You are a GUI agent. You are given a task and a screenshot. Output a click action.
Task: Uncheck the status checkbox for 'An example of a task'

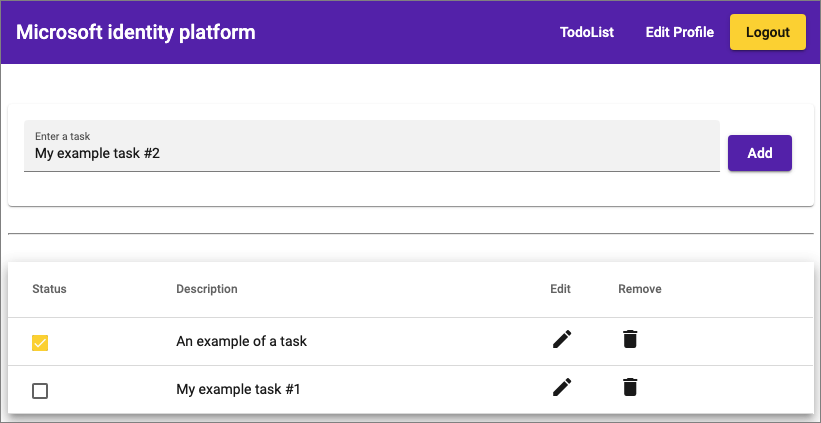tap(40, 343)
